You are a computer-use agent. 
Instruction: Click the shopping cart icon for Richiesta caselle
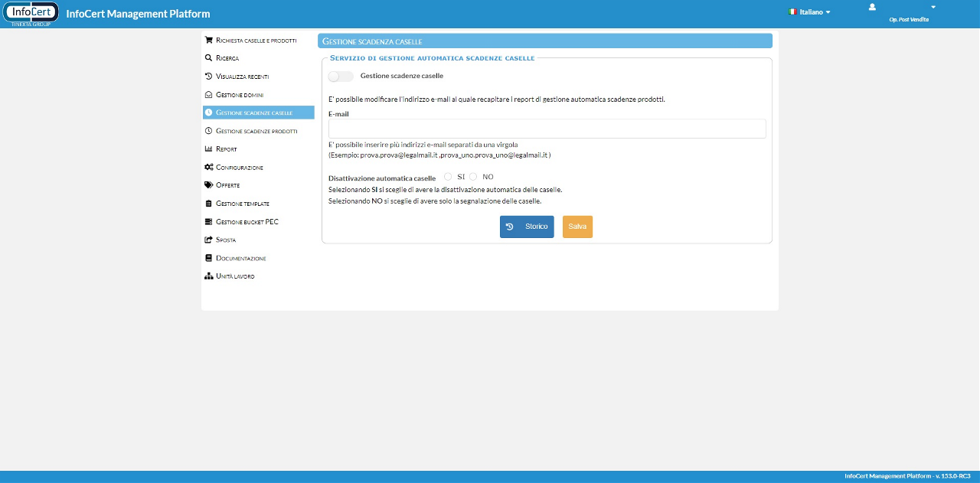(208, 40)
